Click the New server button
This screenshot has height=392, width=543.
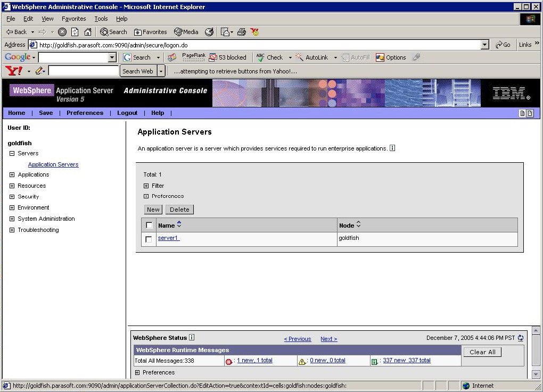pos(153,210)
